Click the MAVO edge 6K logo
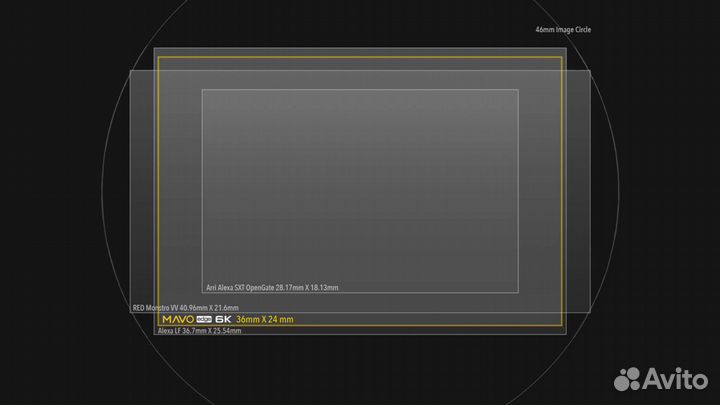Screen dimensions: 720x405 [x=197, y=320]
